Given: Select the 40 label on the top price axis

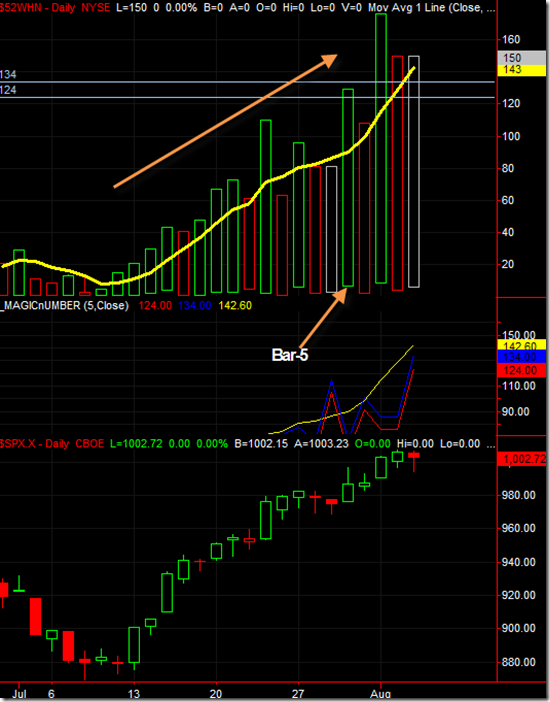Looking at the screenshot, I should pos(507,232).
